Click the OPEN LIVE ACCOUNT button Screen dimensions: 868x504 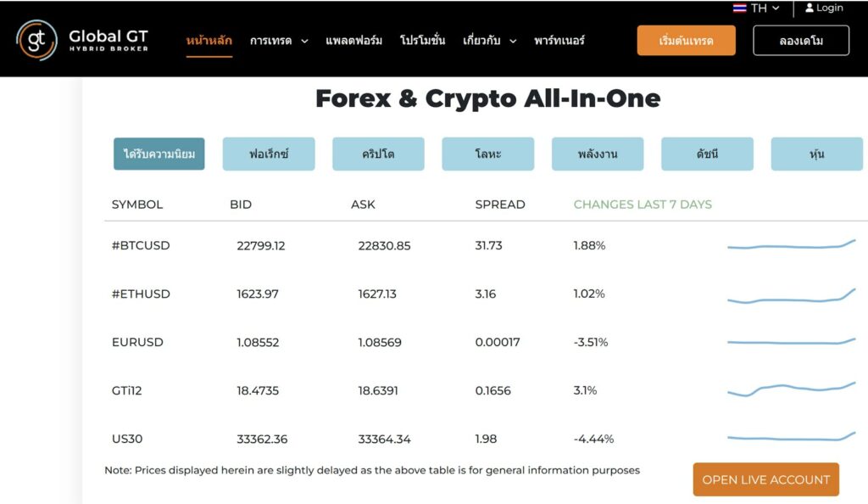tap(765, 479)
